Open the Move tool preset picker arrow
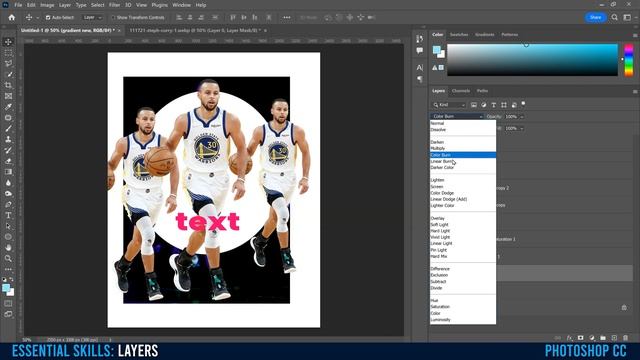 coord(38,18)
